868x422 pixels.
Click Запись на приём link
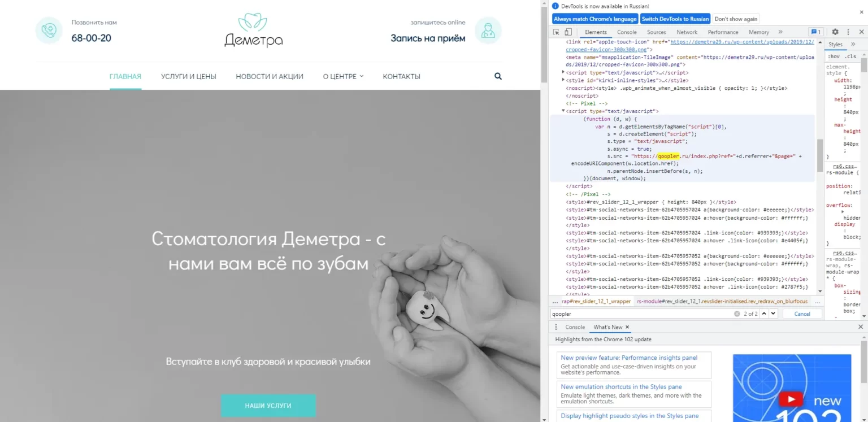pos(428,38)
